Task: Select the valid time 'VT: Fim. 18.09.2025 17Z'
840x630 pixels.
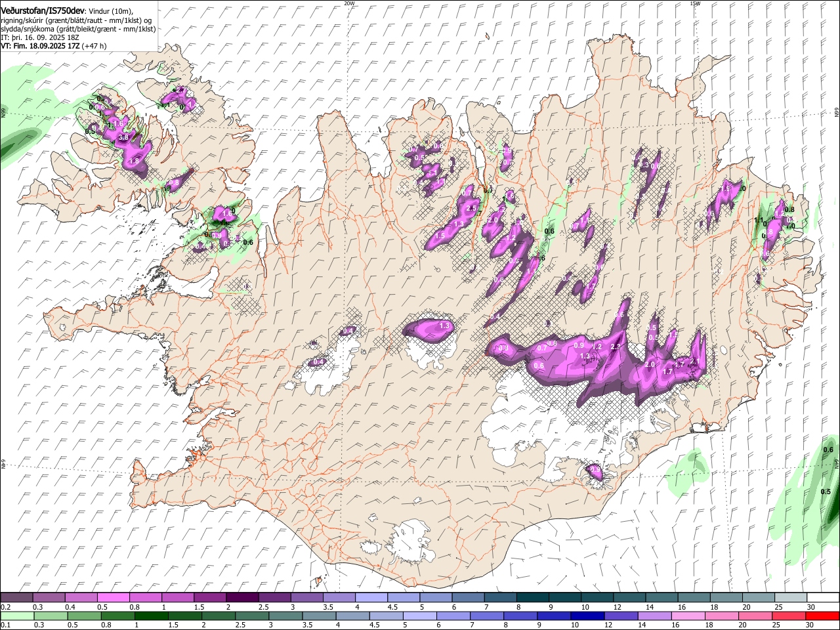Action: click(40, 46)
